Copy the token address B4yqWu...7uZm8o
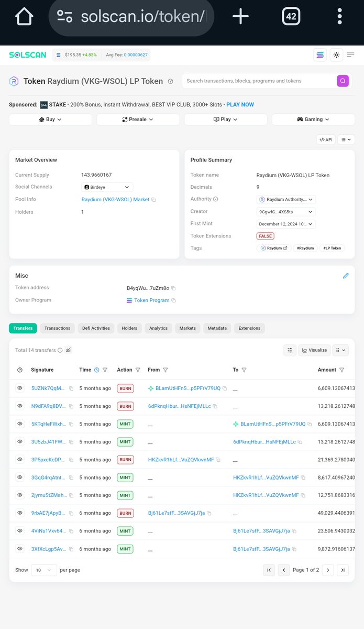 173,288
